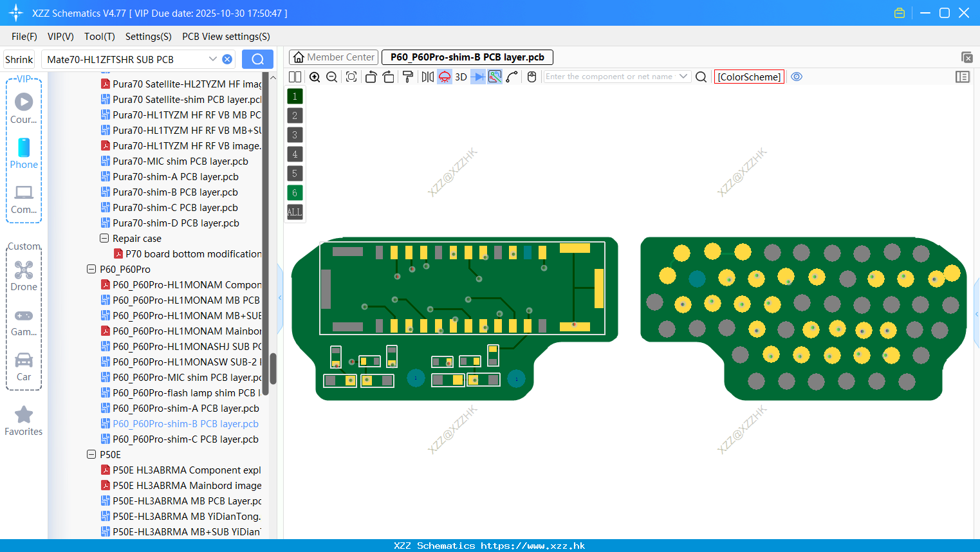The width and height of the screenshot is (980, 552).
Task: Switch to 3D view
Action: tap(461, 77)
